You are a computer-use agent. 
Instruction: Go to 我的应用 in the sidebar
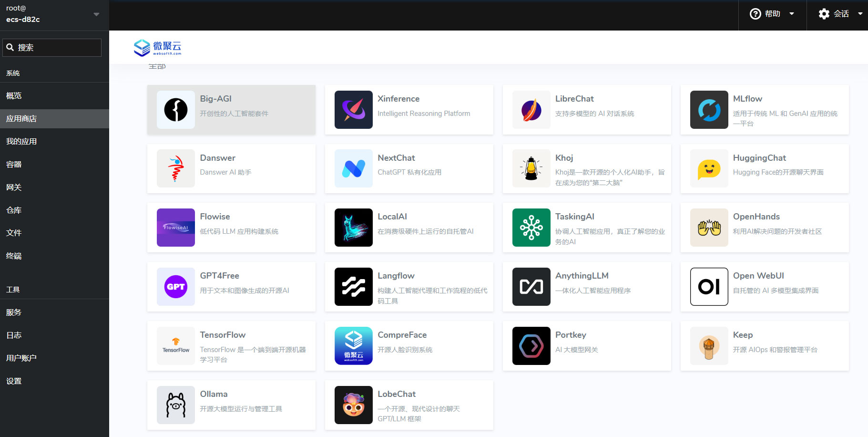coord(21,142)
